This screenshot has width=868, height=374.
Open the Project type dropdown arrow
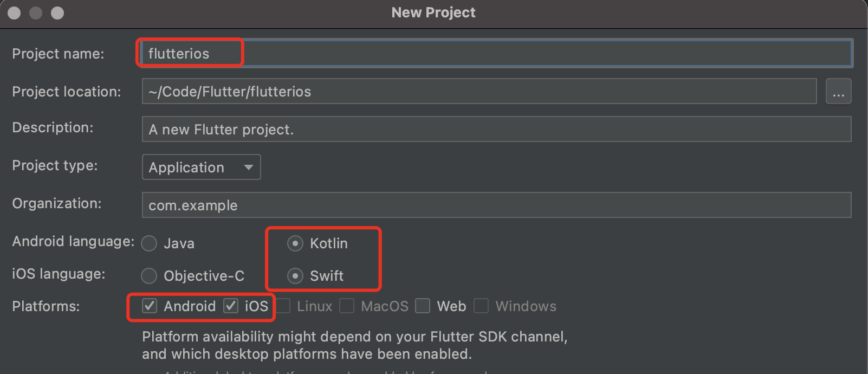pyautogui.click(x=248, y=167)
